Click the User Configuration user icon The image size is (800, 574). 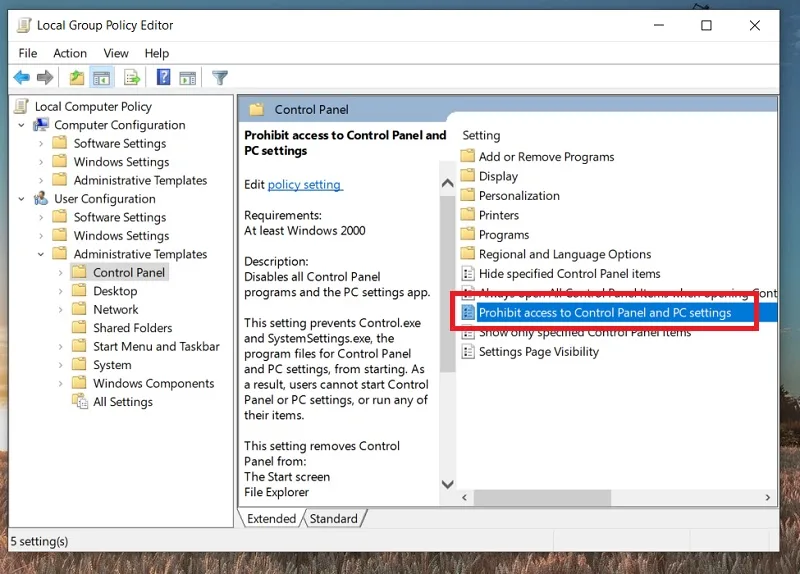coord(41,198)
